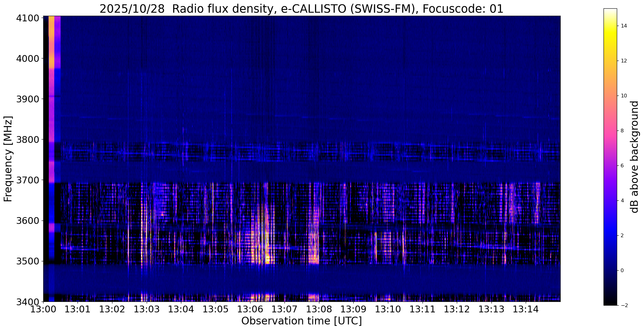Click the 13:05 time tick label
The width and height of the screenshot is (644, 330).
pos(216,309)
